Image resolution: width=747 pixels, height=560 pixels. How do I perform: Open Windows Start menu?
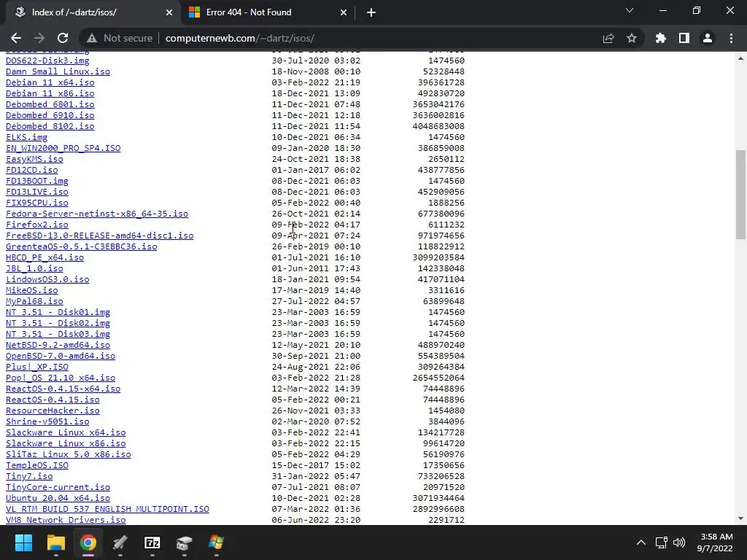pyautogui.click(x=23, y=542)
